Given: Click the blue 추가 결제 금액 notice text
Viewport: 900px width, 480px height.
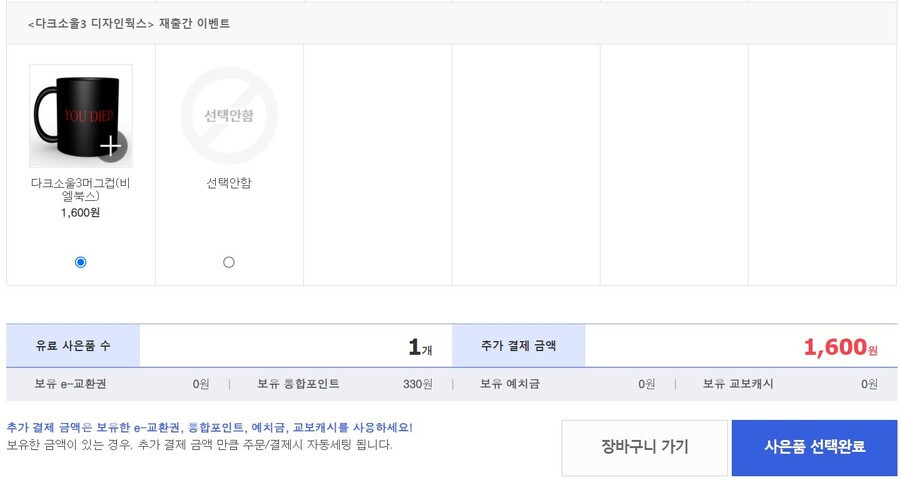Looking at the screenshot, I should point(210,428).
